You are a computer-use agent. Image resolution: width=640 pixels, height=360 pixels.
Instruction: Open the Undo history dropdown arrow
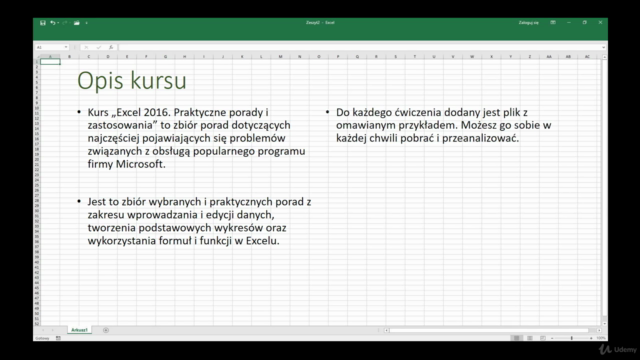[58, 23]
